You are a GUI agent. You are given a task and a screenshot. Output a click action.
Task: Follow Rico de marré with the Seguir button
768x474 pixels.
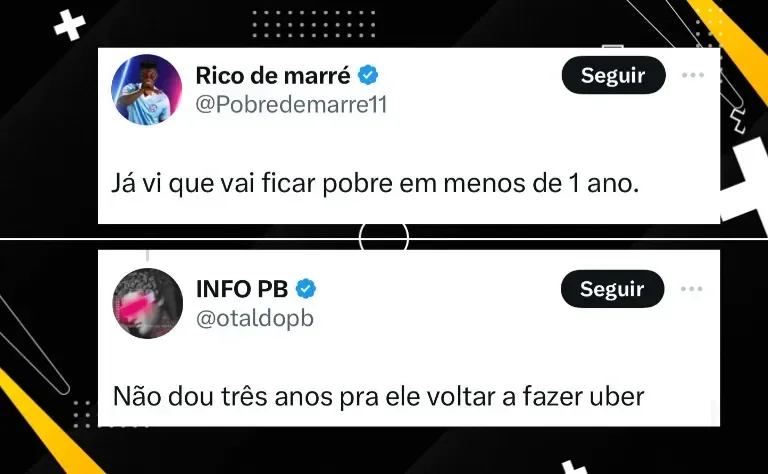click(613, 75)
